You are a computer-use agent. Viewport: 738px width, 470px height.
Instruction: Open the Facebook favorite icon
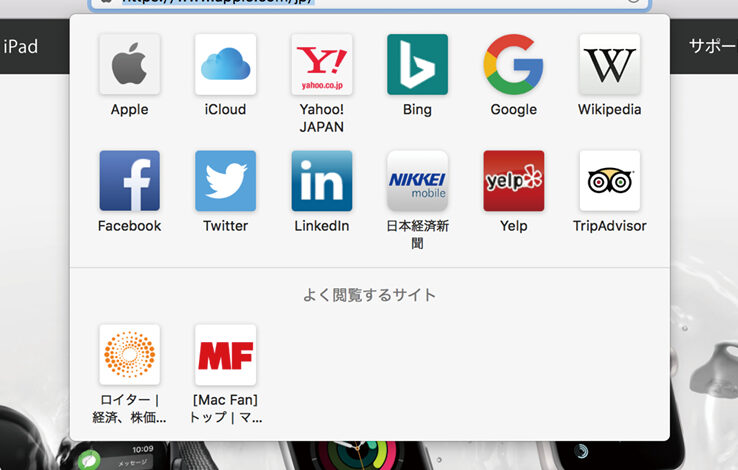(x=129, y=181)
